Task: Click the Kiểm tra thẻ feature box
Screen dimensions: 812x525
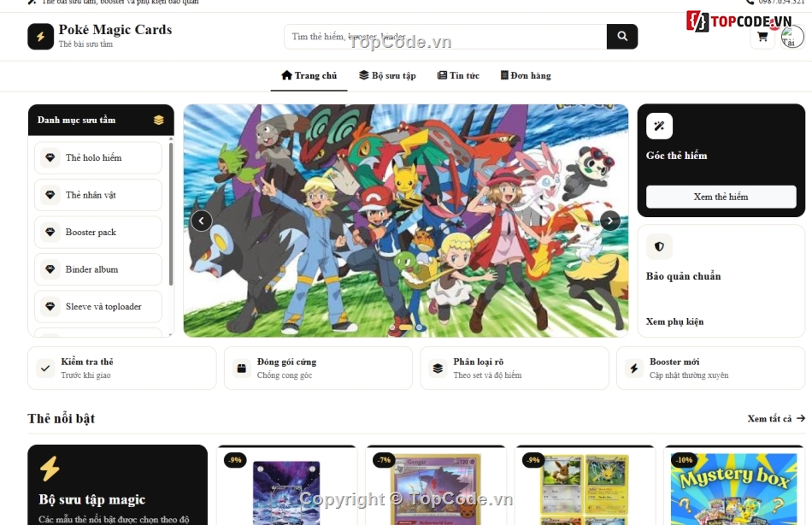Action: (x=121, y=369)
